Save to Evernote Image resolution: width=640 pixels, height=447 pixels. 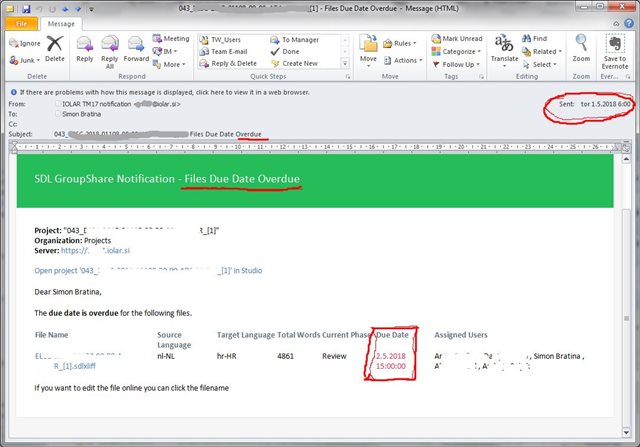pyautogui.click(x=615, y=51)
